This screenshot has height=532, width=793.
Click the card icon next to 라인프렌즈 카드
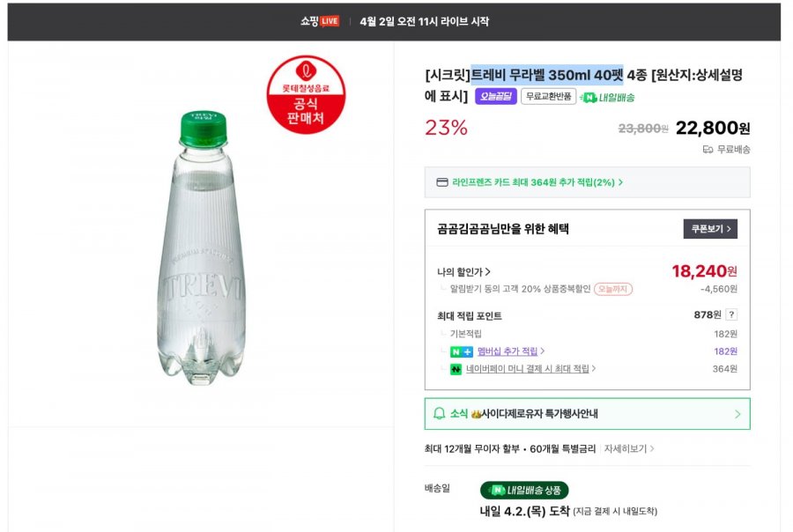(441, 181)
